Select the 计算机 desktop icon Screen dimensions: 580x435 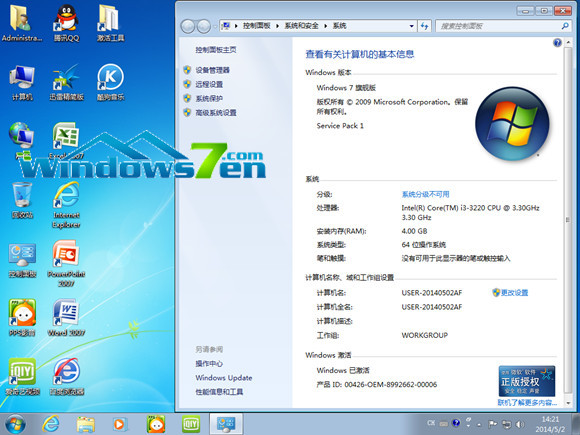click(x=22, y=83)
